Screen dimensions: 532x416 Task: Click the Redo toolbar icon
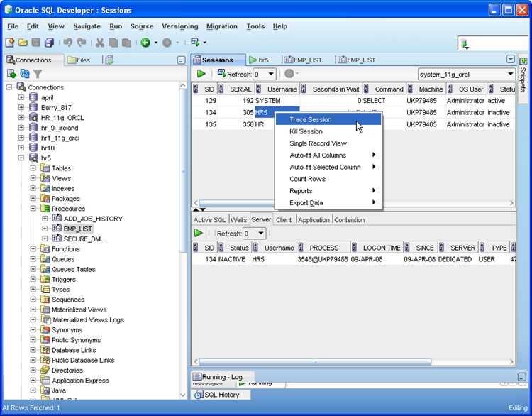click(x=82, y=43)
